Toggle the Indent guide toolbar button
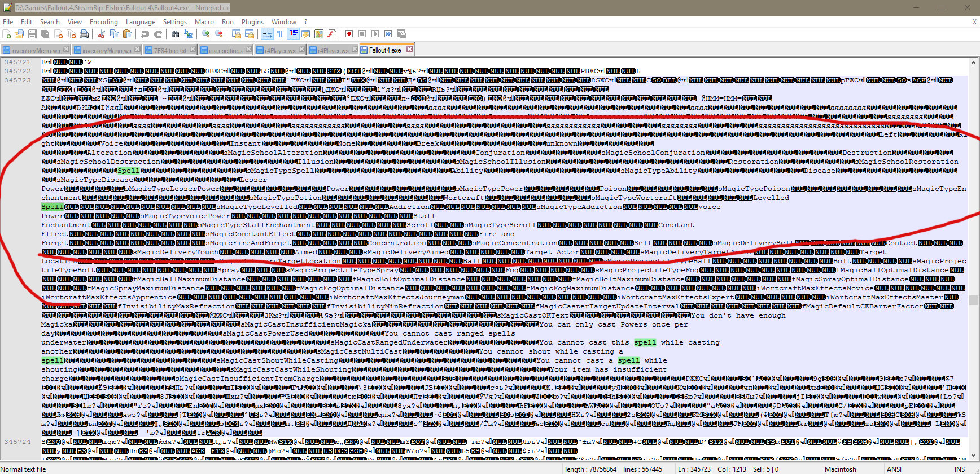Screen dimensions: 980x474 click(294, 34)
